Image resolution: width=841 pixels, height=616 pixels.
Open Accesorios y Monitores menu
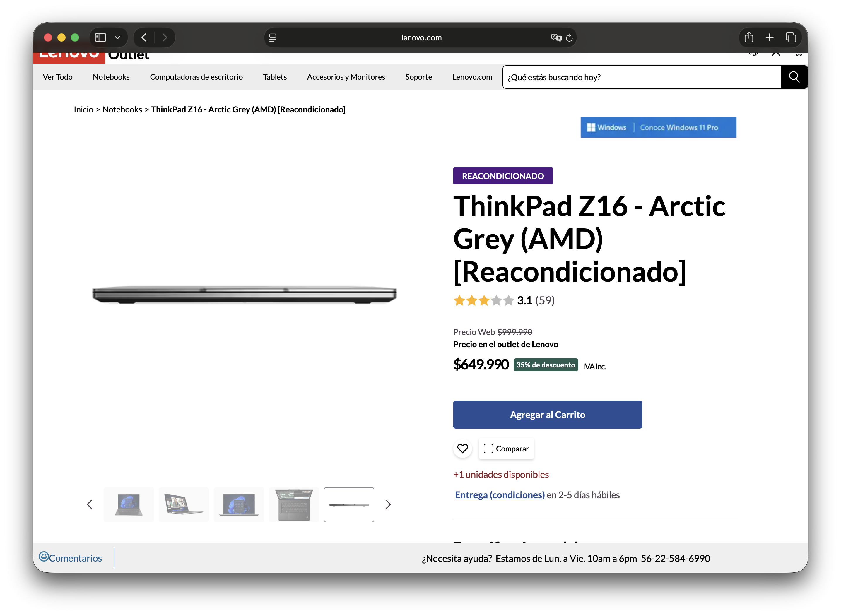click(x=346, y=77)
